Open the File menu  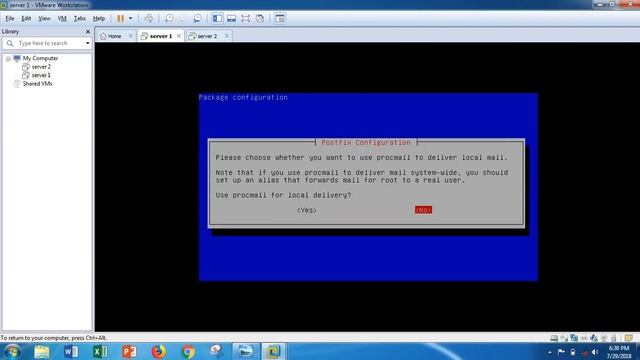[x=10, y=18]
